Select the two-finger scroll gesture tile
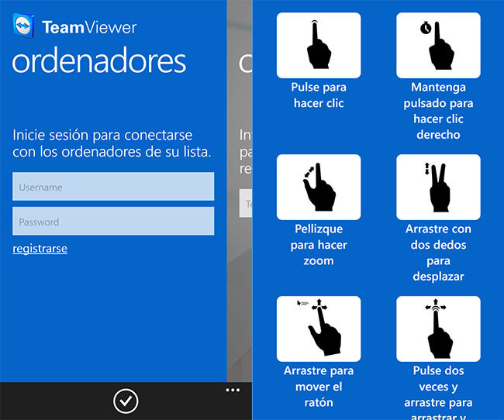This screenshot has height=420, width=504. (438, 187)
